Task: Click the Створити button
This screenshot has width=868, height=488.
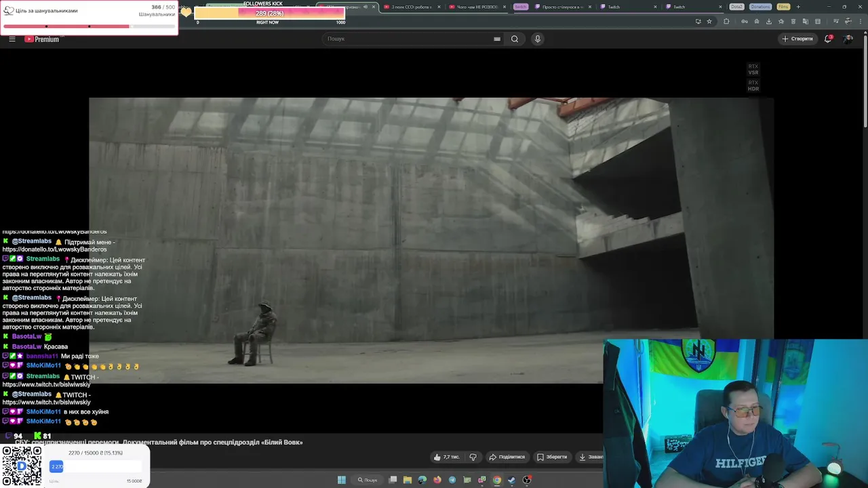Action: (x=797, y=39)
